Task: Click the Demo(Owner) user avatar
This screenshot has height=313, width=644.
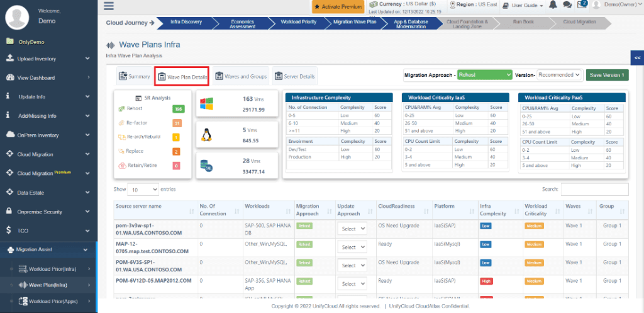Action: [x=596, y=5]
